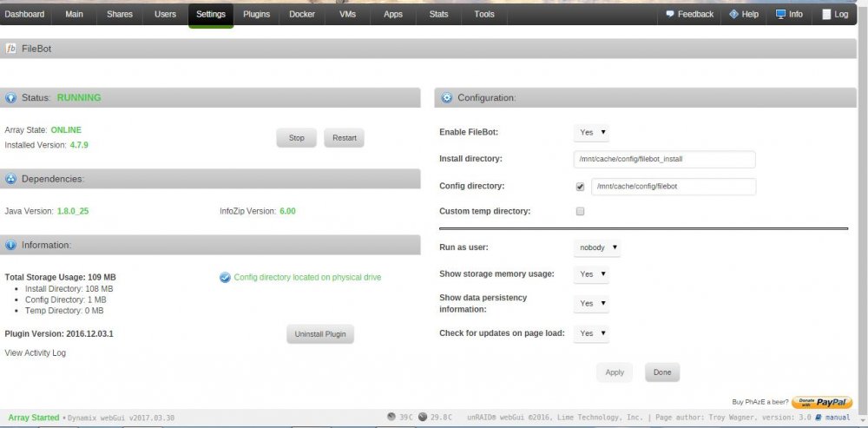Image resolution: width=868 pixels, height=428 pixels.
Task: Click the 39C temperature sensor icon
Action: click(x=391, y=417)
